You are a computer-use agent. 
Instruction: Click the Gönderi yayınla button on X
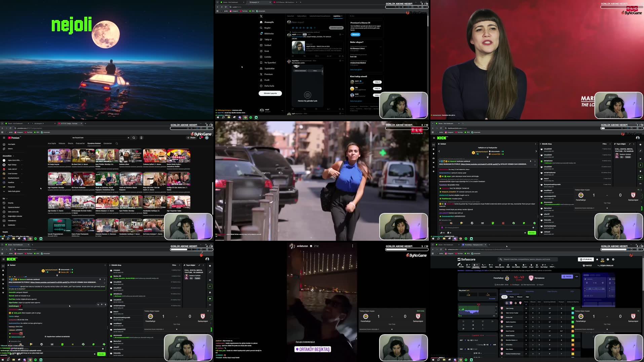point(270,93)
